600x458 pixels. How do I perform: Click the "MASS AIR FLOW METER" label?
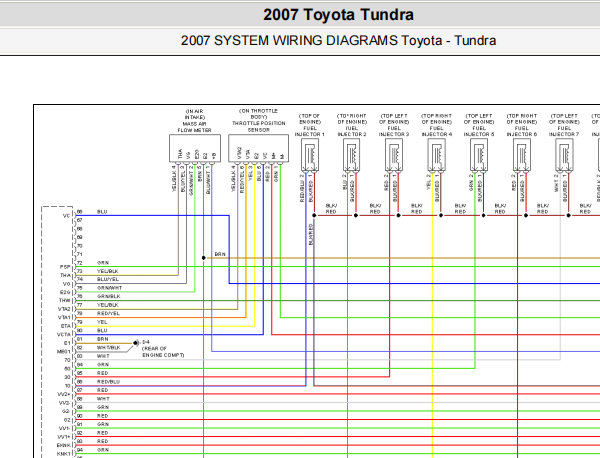tap(194, 127)
